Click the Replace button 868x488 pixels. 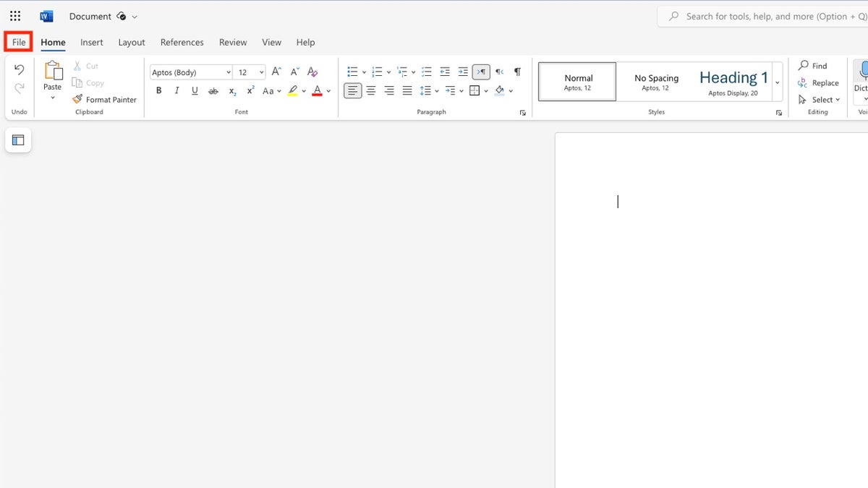coord(819,83)
